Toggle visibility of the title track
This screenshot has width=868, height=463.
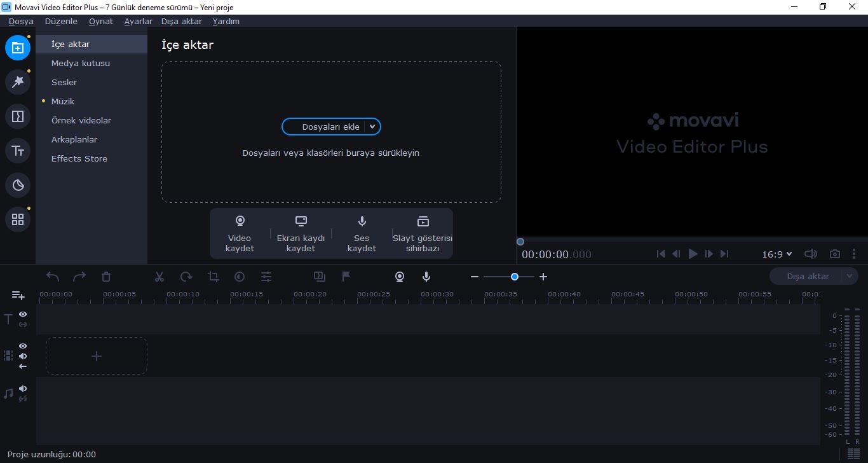tap(23, 314)
